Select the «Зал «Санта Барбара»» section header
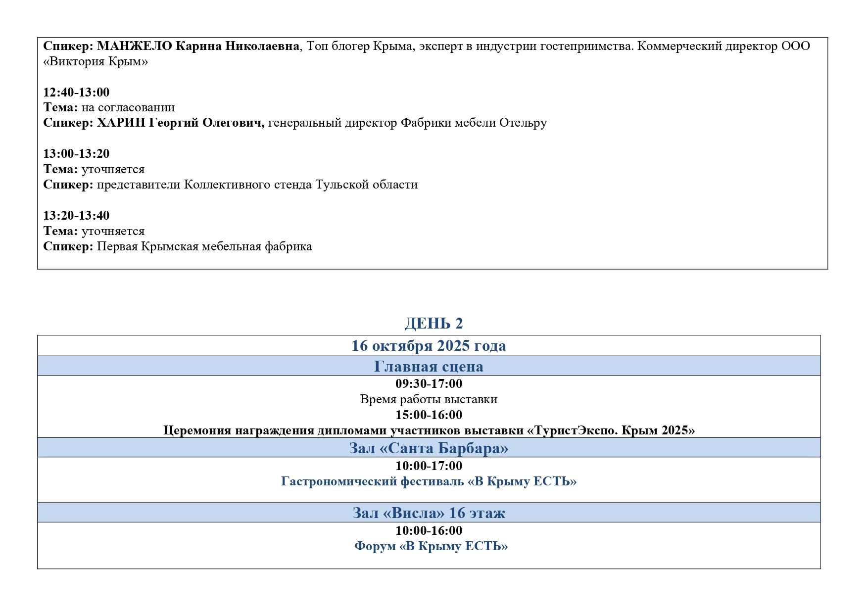Viewport: 868px width, 614px height. pos(429,448)
